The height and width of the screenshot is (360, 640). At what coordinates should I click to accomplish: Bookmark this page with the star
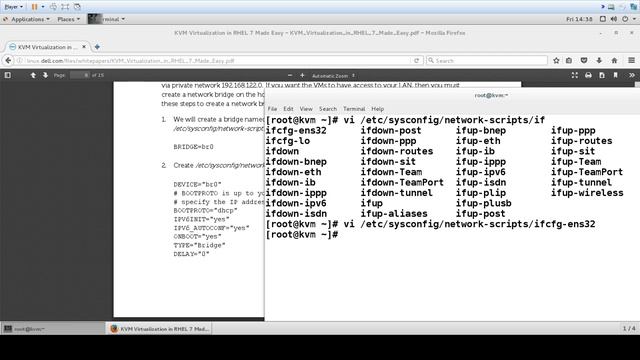click(x=556, y=60)
